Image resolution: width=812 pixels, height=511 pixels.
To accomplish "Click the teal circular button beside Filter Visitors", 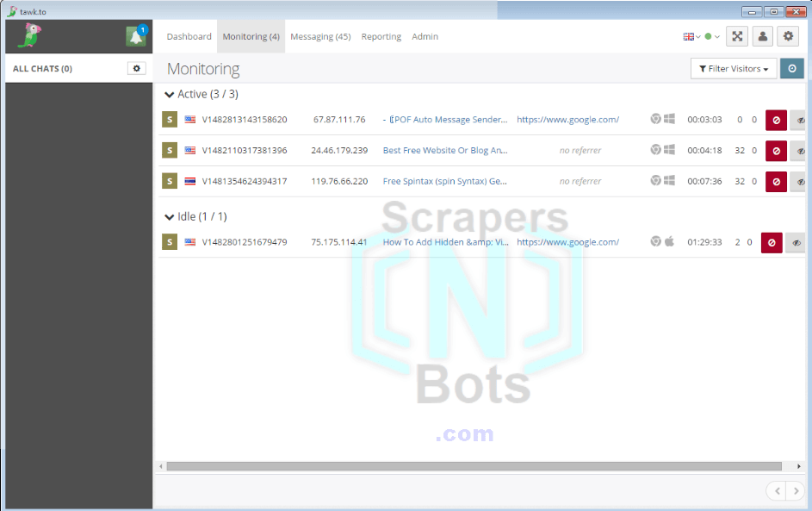I will click(x=792, y=69).
